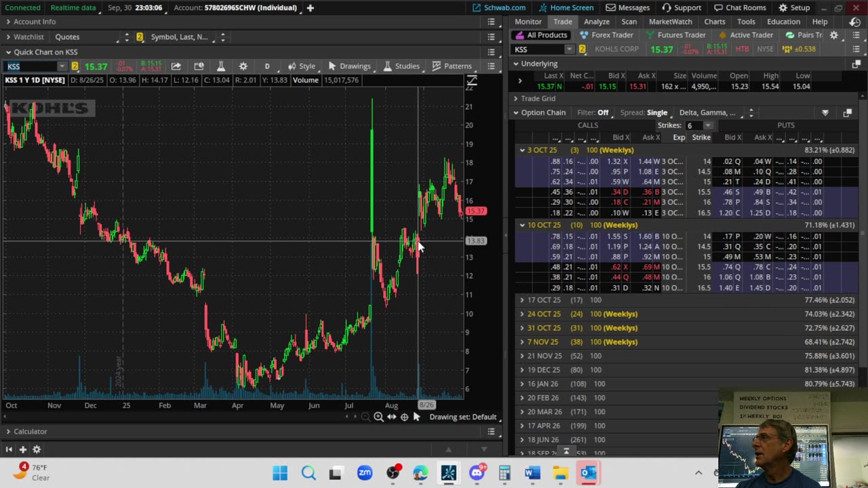868x488 pixels.
Task: Open the Watchlist panel menu icon
Action: [x=491, y=37]
